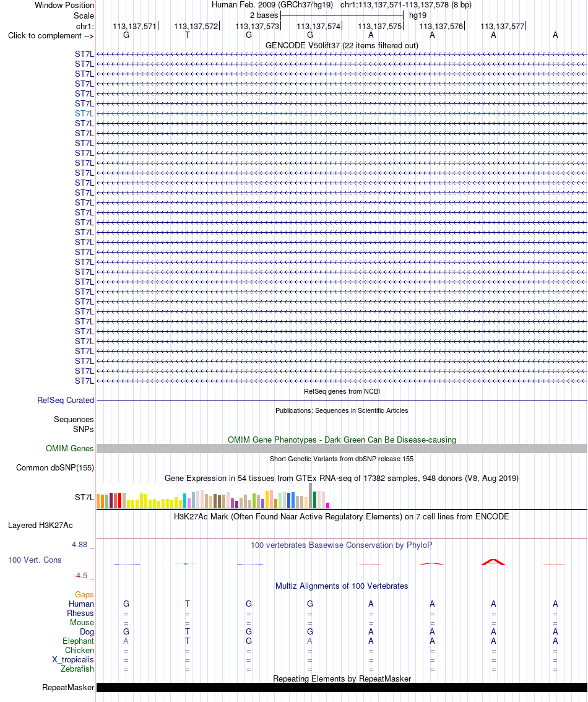Image resolution: width=588 pixels, height=702 pixels.
Task: Open the 'RefSeq genes from NCBI' track title
Action: (342, 391)
